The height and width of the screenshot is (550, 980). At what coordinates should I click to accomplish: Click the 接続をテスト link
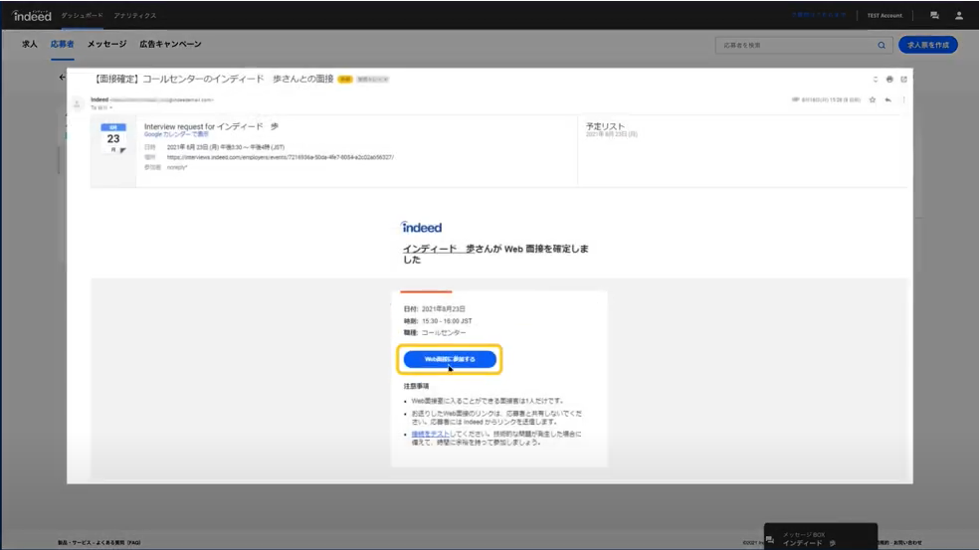tap(426, 434)
